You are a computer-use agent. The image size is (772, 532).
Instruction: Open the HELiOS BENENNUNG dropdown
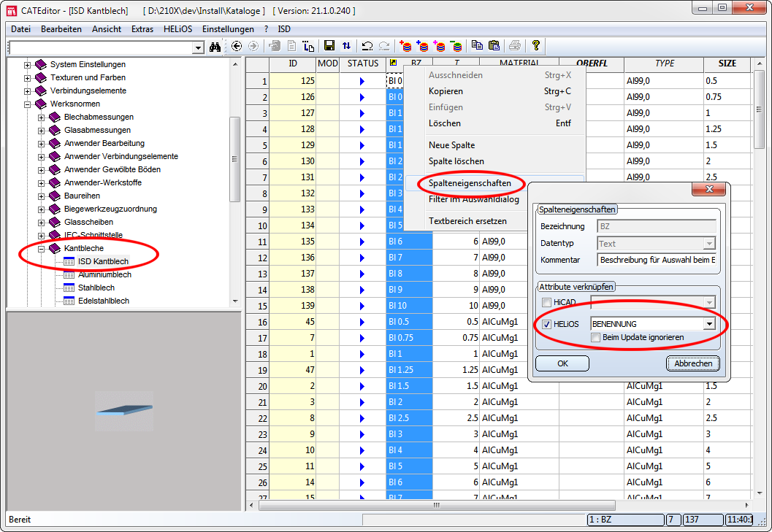click(709, 324)
